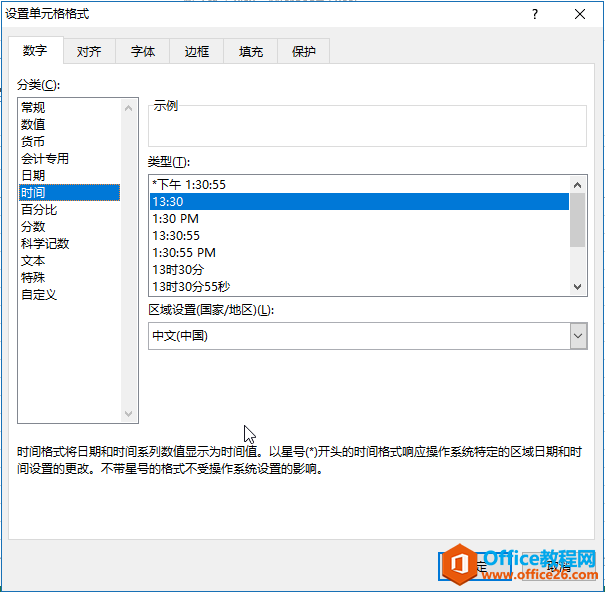Click the help question mark icon
This screenshot has width=605, height=592.
pos(535,14)
